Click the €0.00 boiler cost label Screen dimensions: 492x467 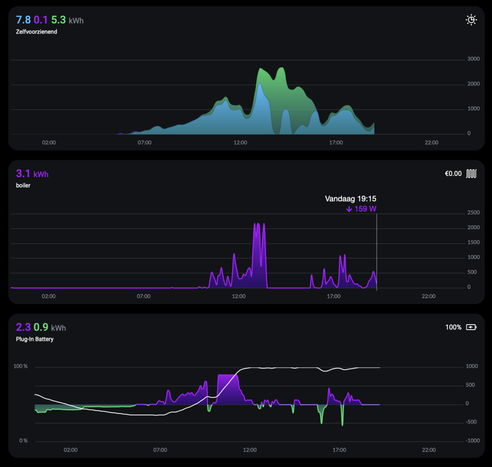(453, 174)
